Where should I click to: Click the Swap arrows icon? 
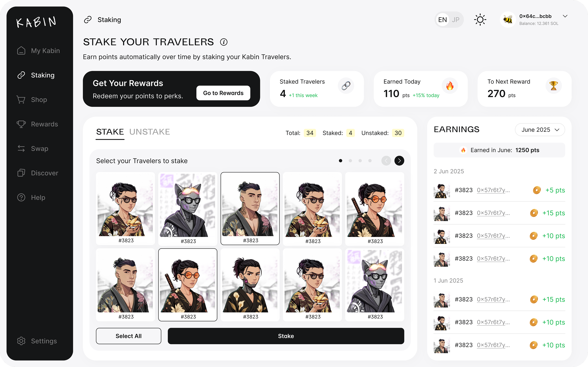(21, 149)
